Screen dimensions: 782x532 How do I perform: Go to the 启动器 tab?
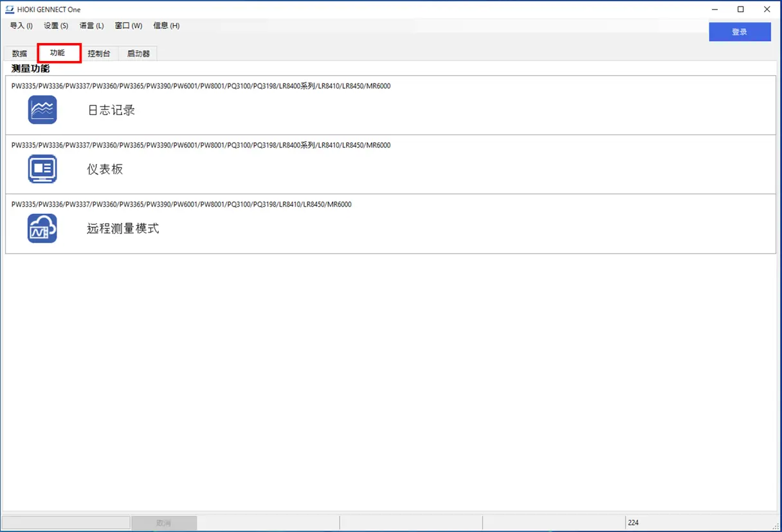point(138,53)
